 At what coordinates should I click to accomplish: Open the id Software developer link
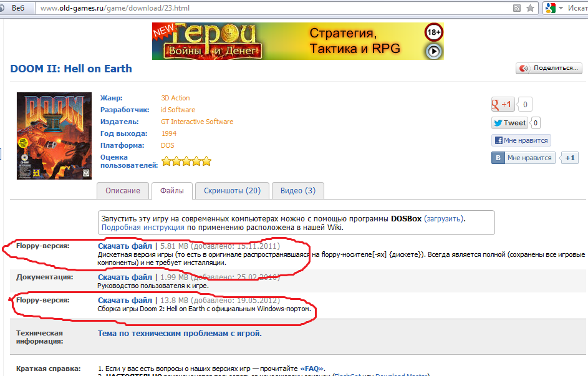tap(178, 110)
